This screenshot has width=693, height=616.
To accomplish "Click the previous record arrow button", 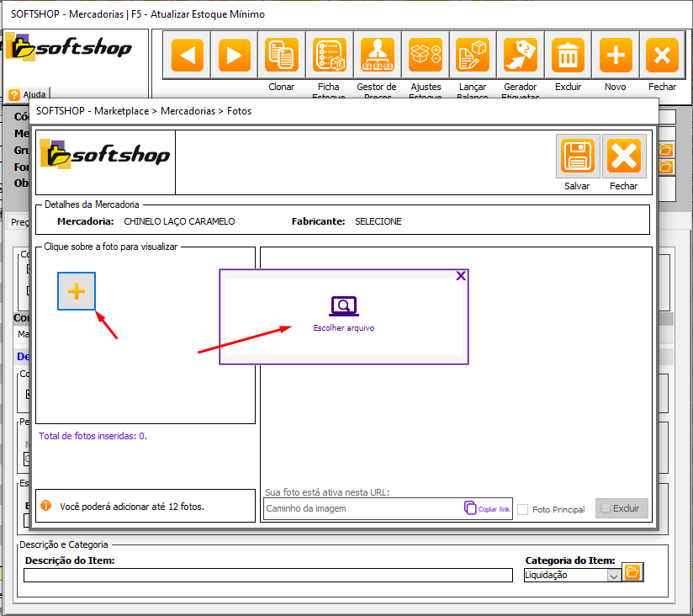I will (186, 56).
